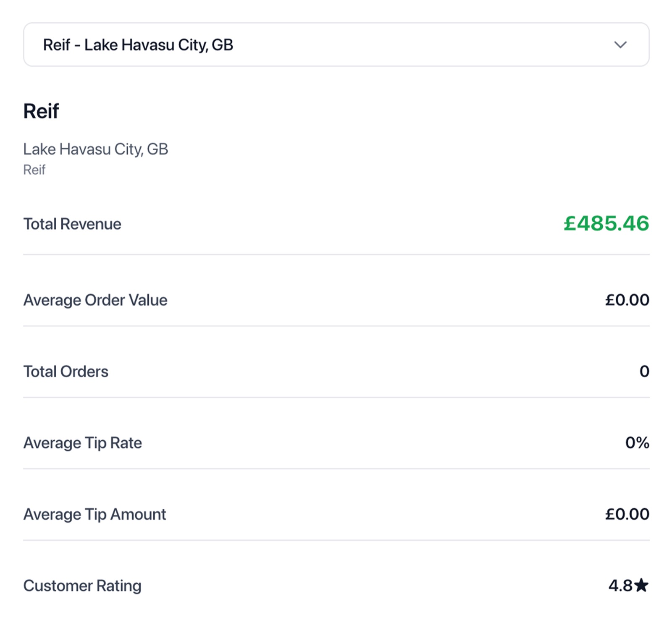672x620 pixels.
Task: Click the bold Reif restaurant heading
Action: click(x=41, y=111)
